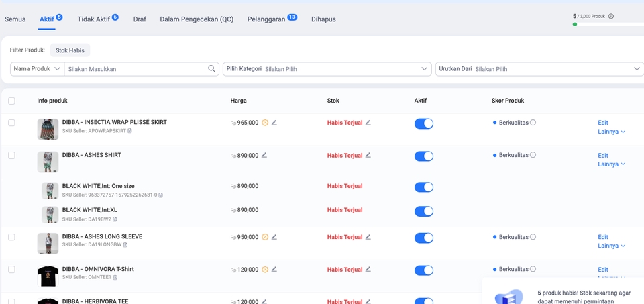This screenshot has width=644, height=304.
Task: Tick checkbox for ASHES LONG SLEEVE row
Action: 11,237
